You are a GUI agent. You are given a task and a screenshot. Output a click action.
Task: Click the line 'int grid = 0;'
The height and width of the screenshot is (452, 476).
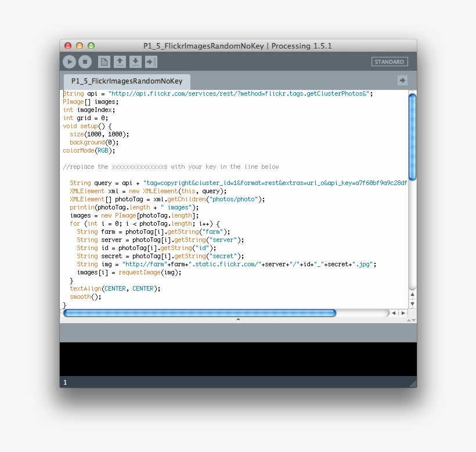[85, 118]
